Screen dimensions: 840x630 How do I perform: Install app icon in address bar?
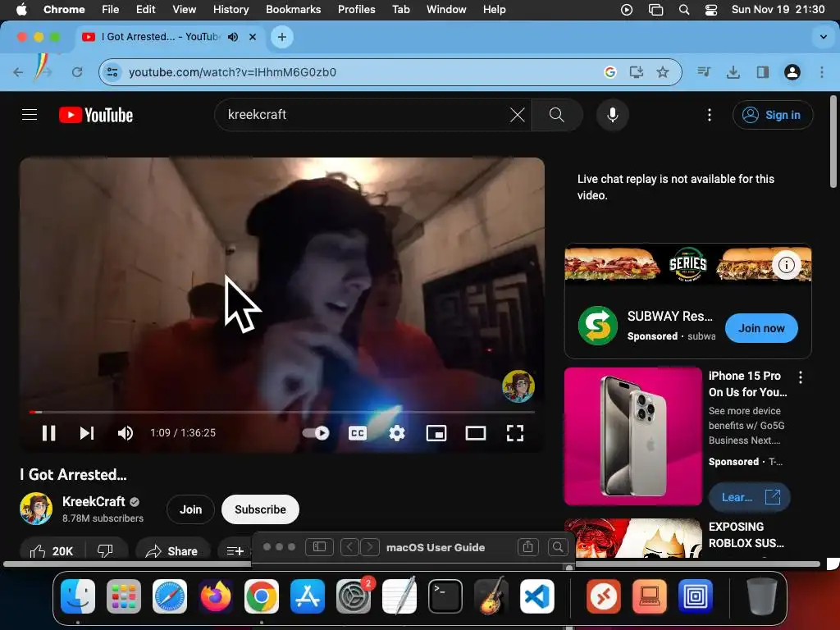tap(636, 72)
